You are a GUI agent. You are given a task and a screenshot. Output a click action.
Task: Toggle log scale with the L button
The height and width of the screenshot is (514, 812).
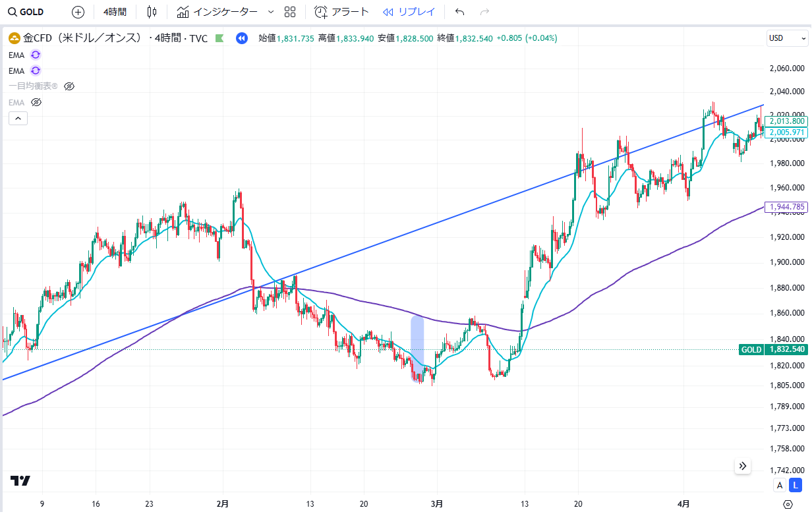coord(796,486)
